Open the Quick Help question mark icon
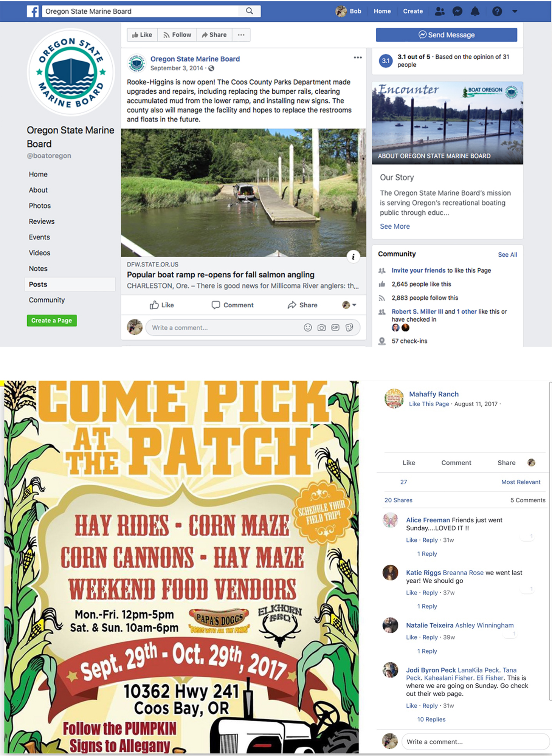Image resolution: width=552 pixels, height=756 pixels. point(497,11)
